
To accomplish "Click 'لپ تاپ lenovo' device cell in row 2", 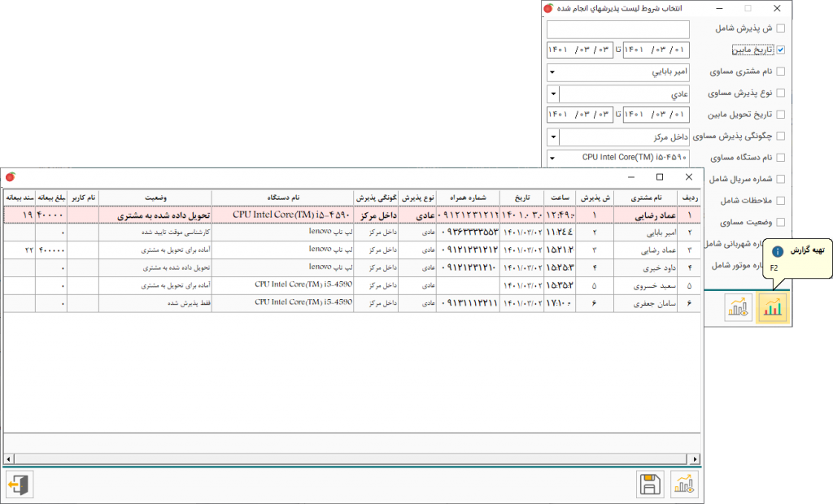I will [283, 232].
